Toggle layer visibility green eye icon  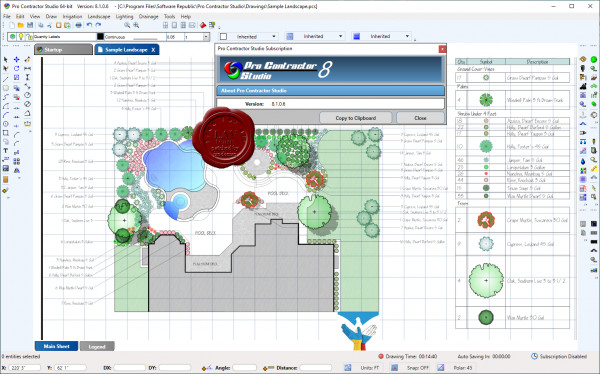point(13,37)
